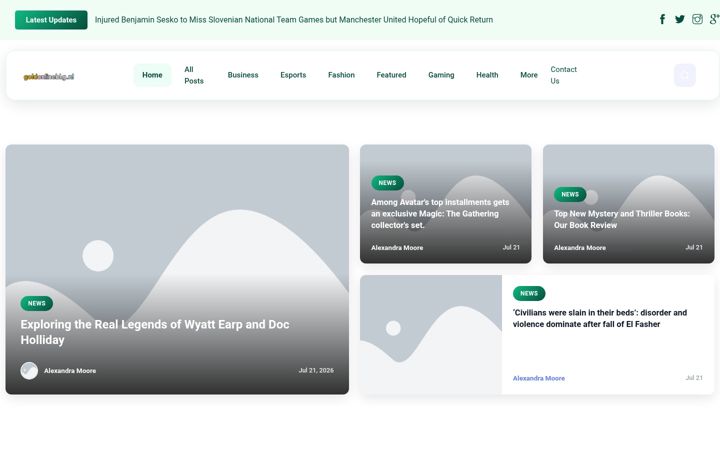Image resolution: width=720 pixels, height=450 pixels.
Task: Open the Business category
Action: tap(243, 75)
